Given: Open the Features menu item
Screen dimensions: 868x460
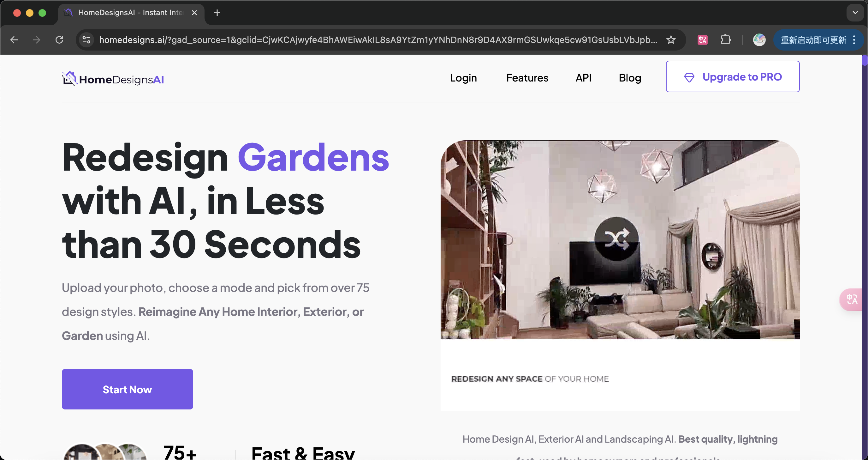Looking at the screenshot, I should (527, 77).
